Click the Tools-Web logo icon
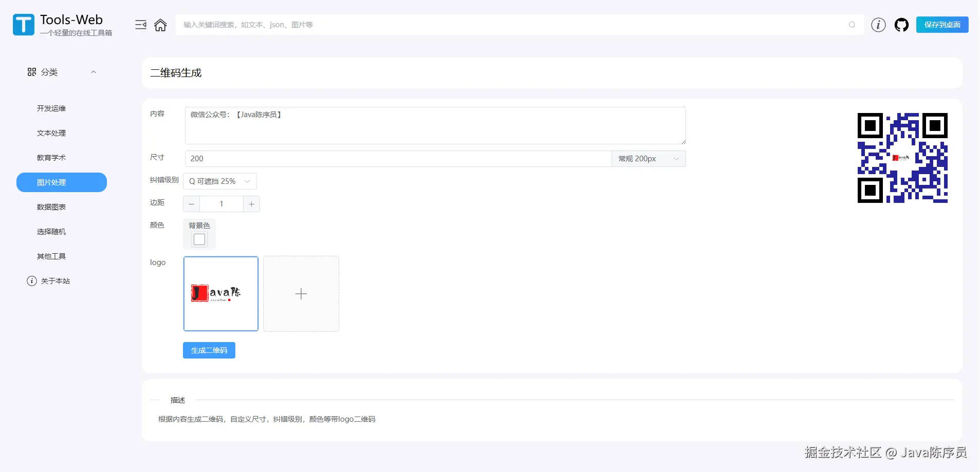The width and height of the screenshot is (980, 472). tap(24, 25)
